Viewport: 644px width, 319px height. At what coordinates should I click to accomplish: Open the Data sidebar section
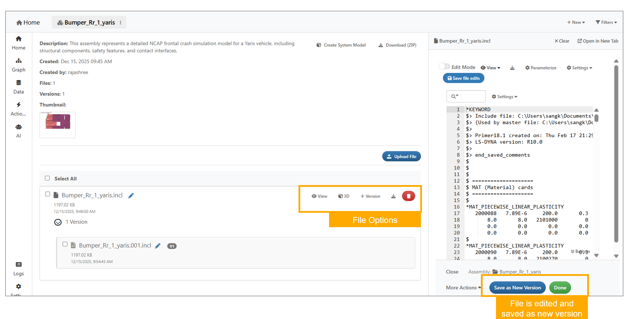(19, 87)
